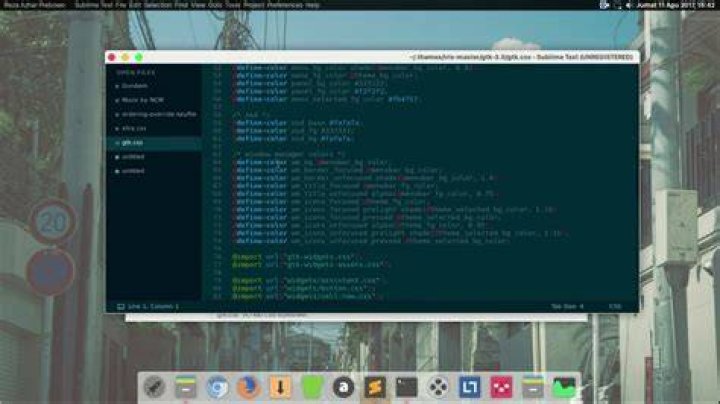Open the file drawer icon beside system monitor

[533, 387]
